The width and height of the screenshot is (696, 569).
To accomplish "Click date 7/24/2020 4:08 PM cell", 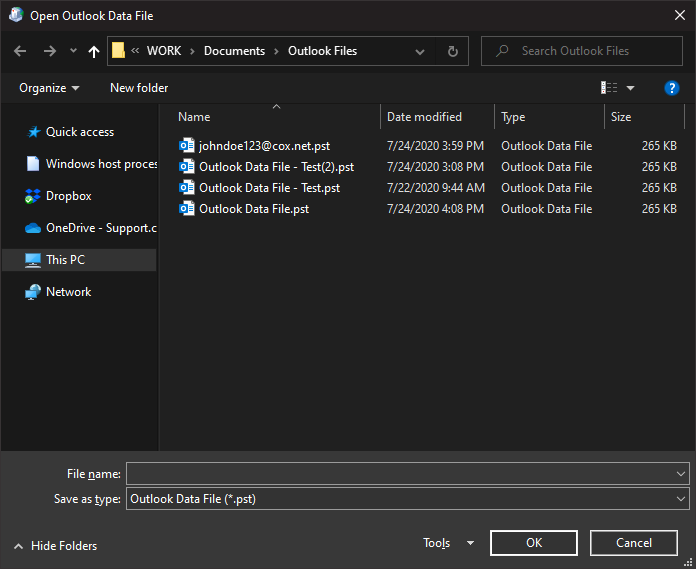I will point(435,209).
